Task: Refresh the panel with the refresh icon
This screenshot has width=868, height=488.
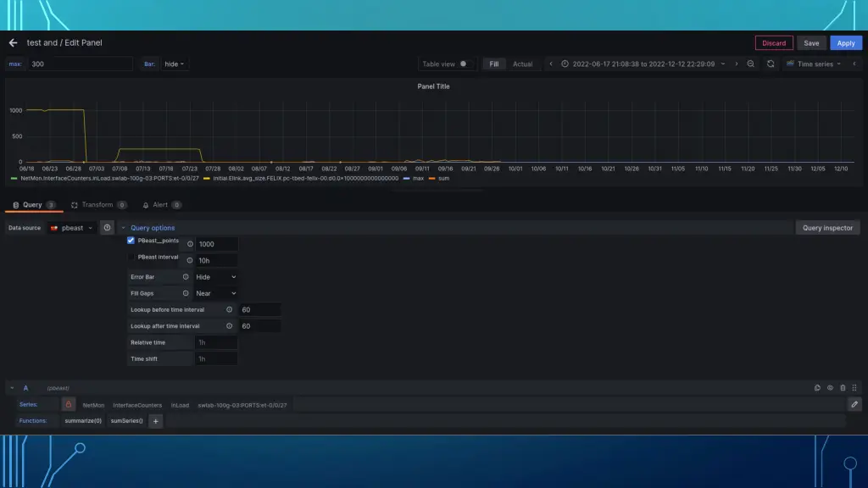Action: (771, 64)
